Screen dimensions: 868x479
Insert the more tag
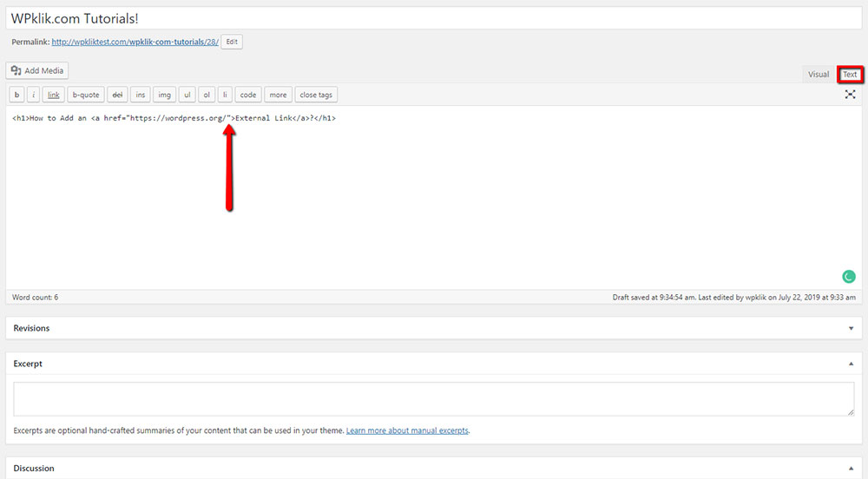click(278, 95)
